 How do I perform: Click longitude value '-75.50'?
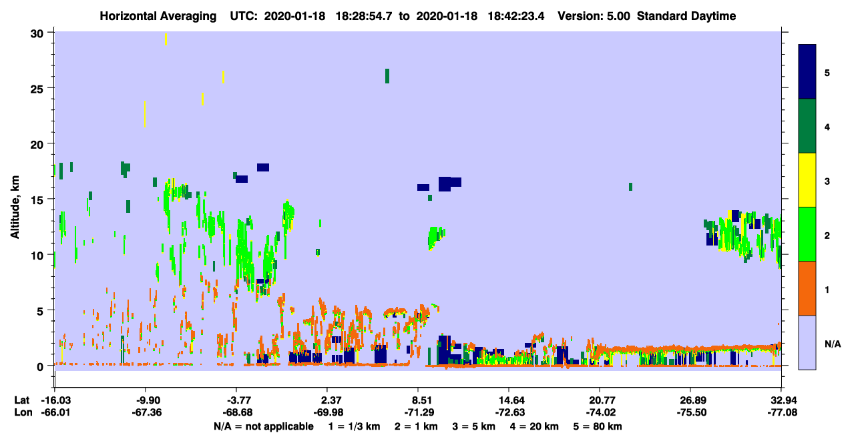[x=690, y=413]
